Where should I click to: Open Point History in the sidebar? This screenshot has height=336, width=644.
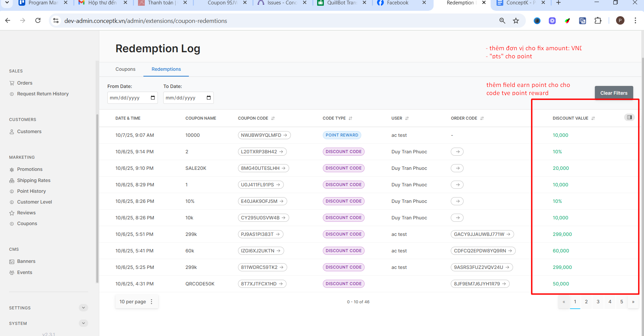coord(31,191)
